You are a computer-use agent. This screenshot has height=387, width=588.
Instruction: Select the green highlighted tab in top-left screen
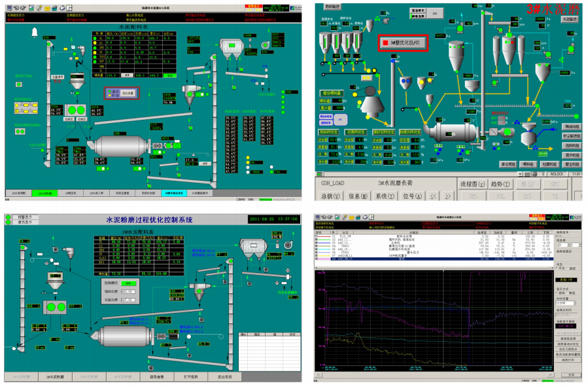(44, 193)
